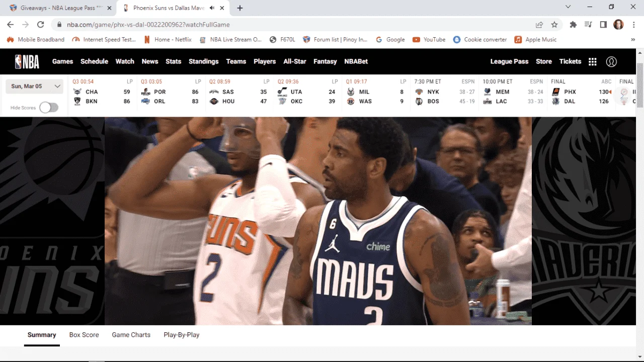Open the Mobile Broadband bookmark

coord(35,40)
